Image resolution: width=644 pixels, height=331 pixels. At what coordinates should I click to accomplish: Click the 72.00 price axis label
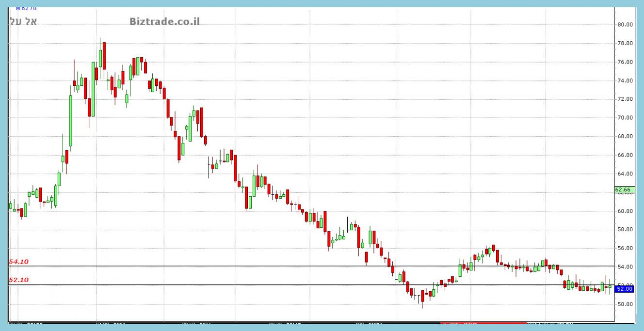click(x=625, y=99)
